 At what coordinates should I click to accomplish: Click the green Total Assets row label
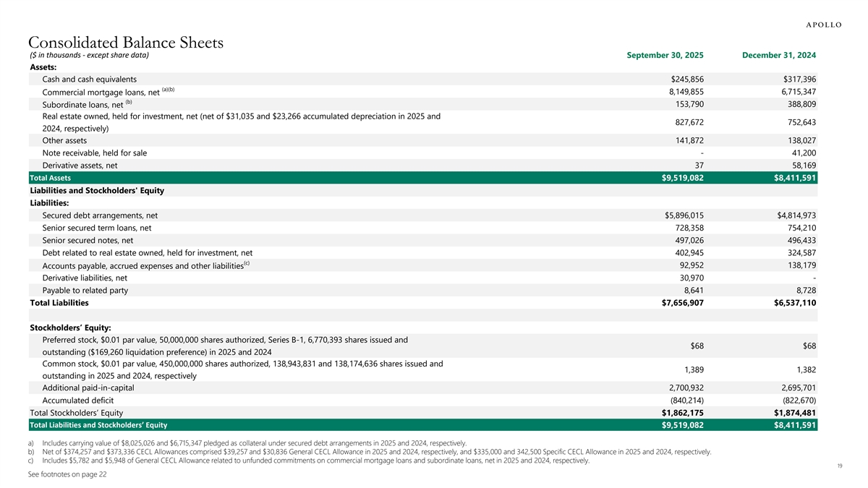50,178
